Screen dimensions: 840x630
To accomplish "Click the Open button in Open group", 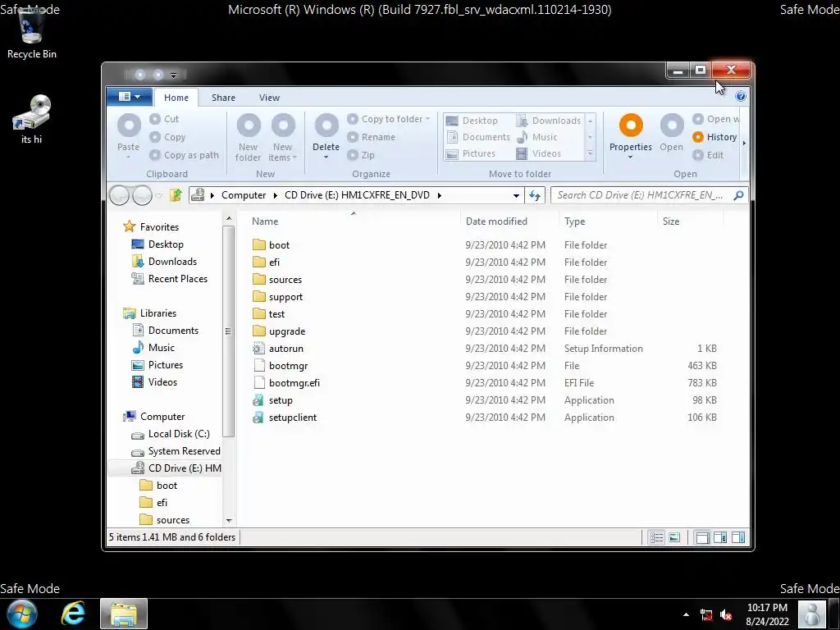I will (671, 132).
